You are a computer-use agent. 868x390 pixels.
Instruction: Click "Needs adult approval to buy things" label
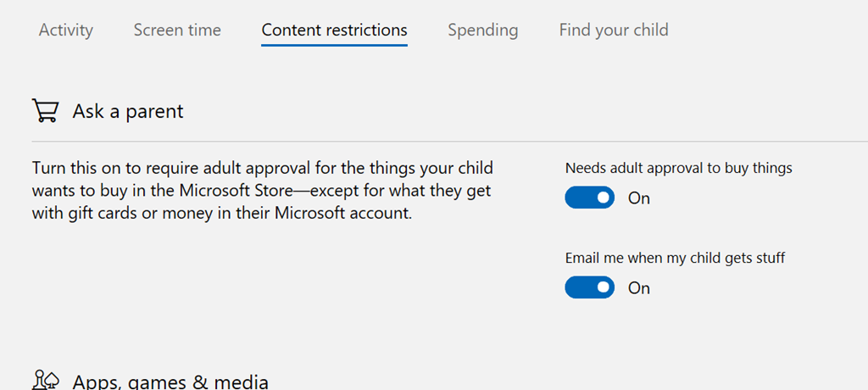pos(678,168)
